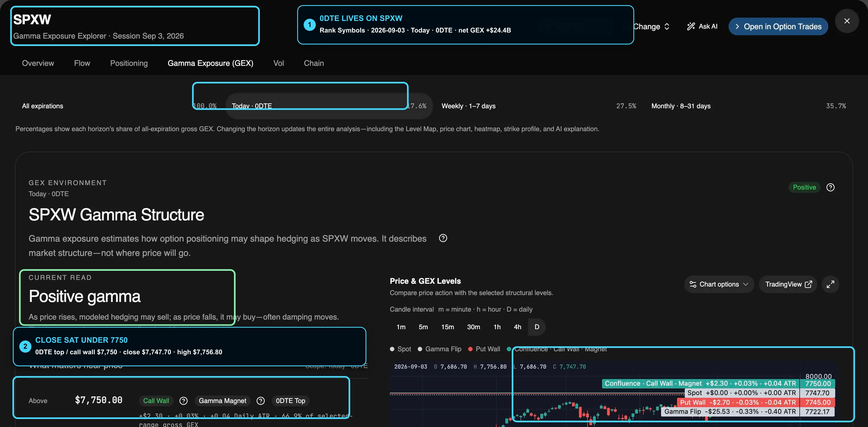
Task: Switch candle interval to 1m
Action: [x=401, y=327]
